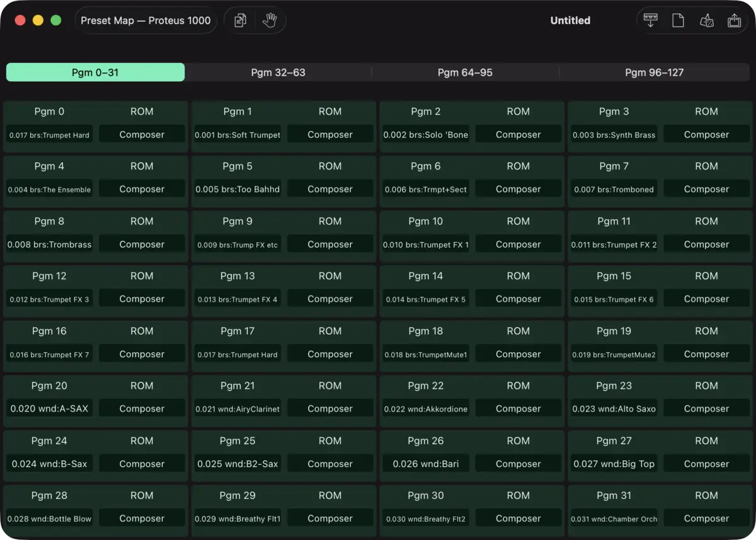Choose the 0.016 brs:Trumpet FX 7 preset field
756x540 pixels.
coord(49,354)
